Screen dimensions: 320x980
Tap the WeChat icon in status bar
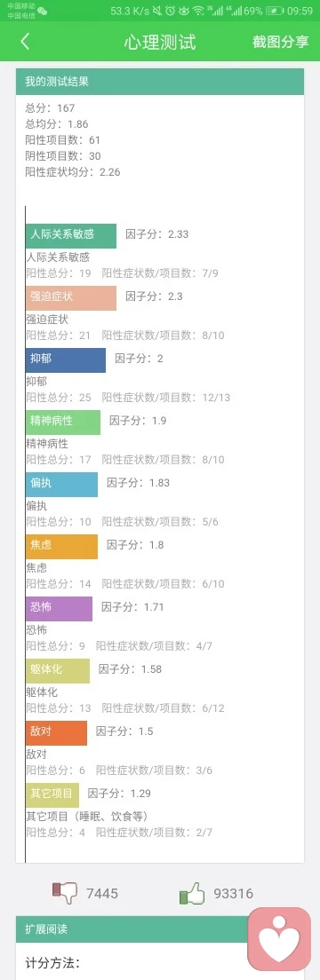click(x=42, y=11)
